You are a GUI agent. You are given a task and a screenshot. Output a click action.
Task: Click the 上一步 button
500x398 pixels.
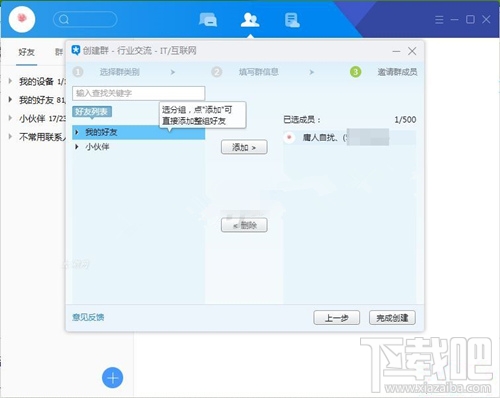tap(336, 318)
